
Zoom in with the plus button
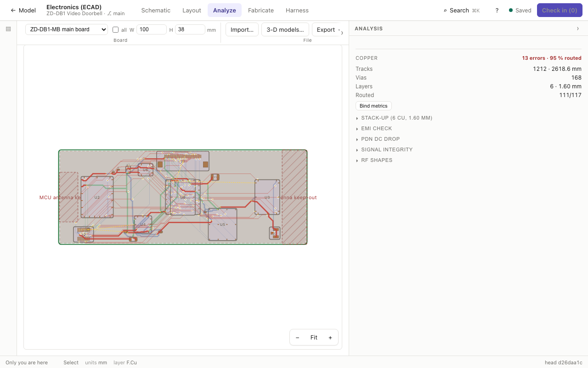(330, 338)
